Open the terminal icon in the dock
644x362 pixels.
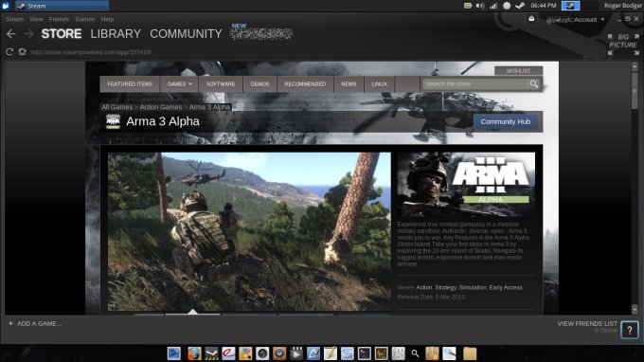click(x=365, y=353)
